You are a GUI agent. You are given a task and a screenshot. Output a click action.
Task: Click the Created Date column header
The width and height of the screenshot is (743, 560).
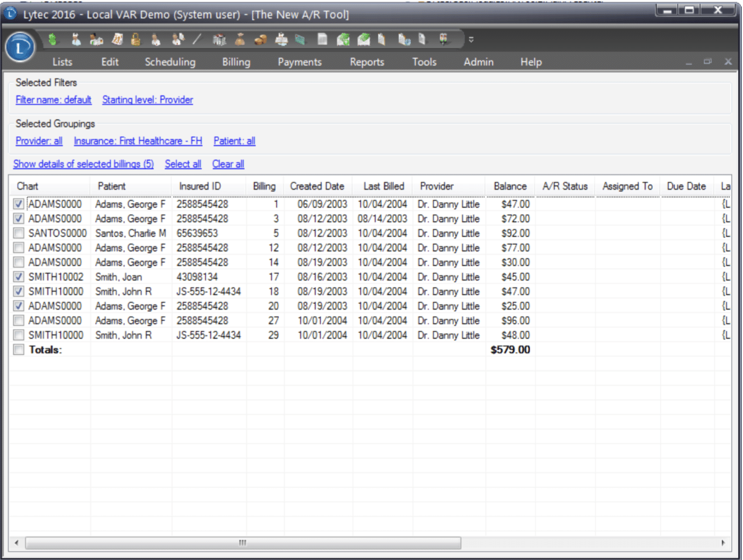pyautogui.click(x=317, y=186)
